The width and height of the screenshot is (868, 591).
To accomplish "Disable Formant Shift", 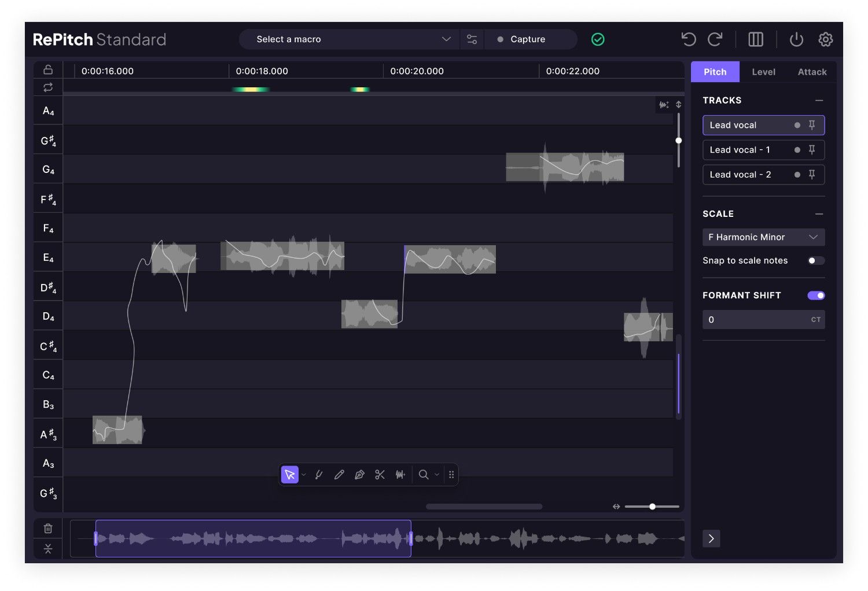I will click(x=815, y=295).
